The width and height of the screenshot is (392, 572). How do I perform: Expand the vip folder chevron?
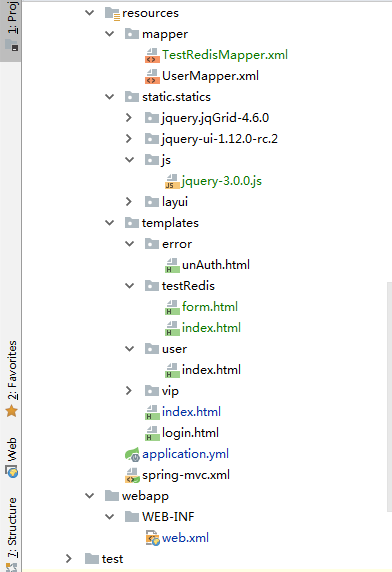pyautogui.click(x=129, y=391)
